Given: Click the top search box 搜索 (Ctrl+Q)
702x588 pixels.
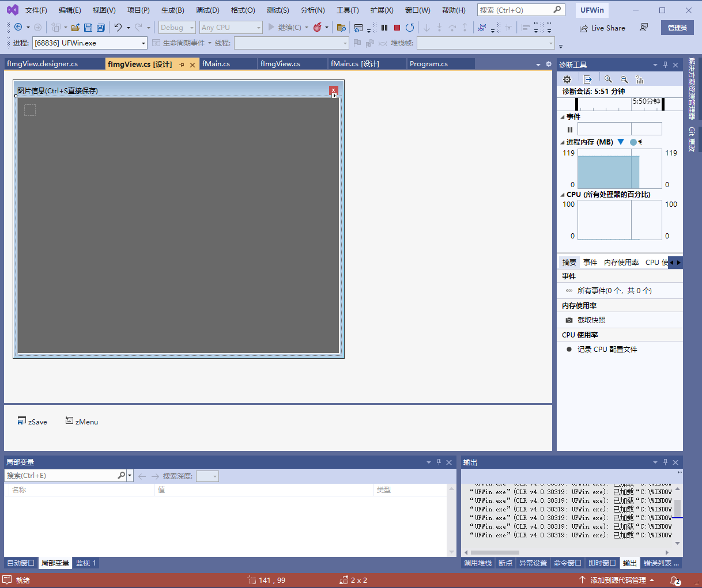Looking at the screenshot, I should click(x=520, y=10).
